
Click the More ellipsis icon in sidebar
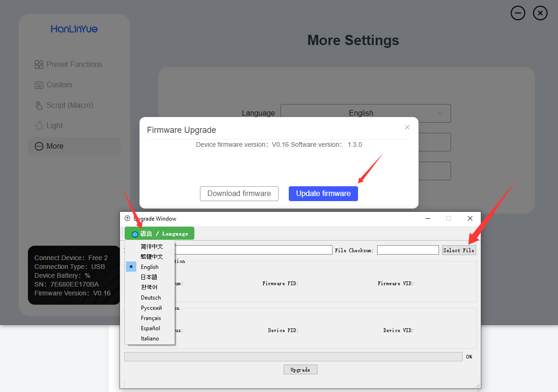pyautogui.click(x=39, y=146)
